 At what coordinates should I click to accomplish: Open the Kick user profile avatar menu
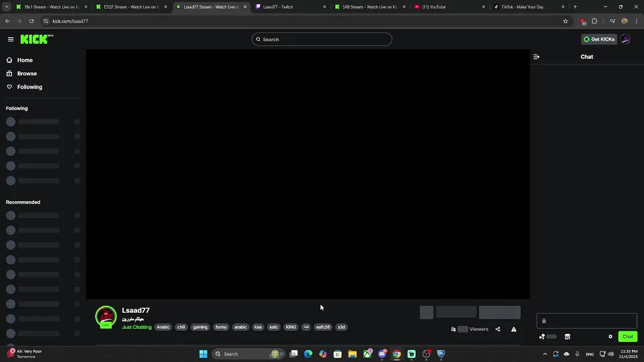[625, 39]
